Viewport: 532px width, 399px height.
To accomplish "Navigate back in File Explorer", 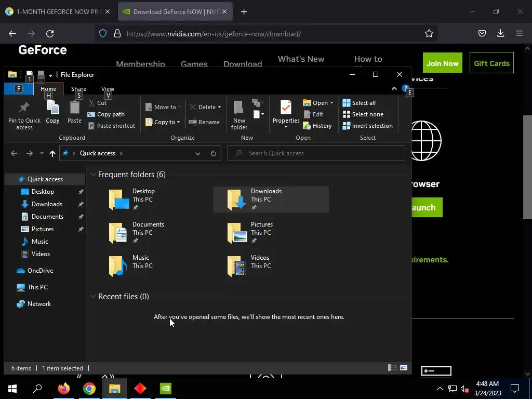I will tap(14, 153).
